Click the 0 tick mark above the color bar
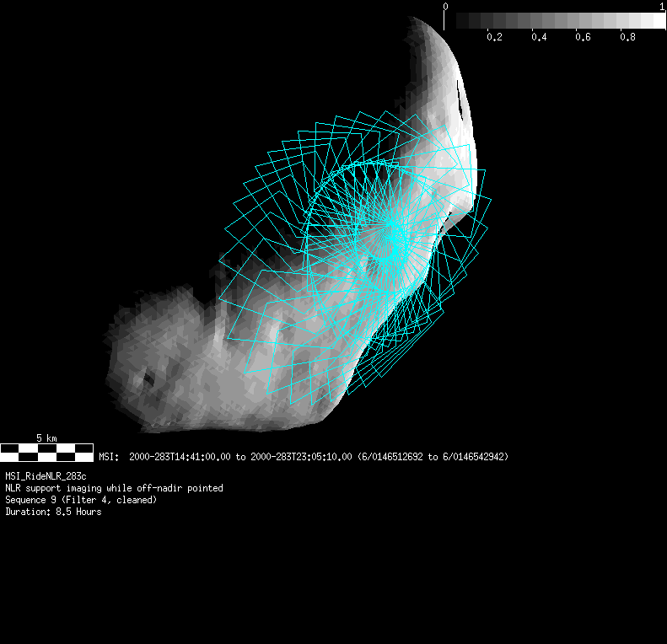The image size is (667, 644). tap(445, 7)
